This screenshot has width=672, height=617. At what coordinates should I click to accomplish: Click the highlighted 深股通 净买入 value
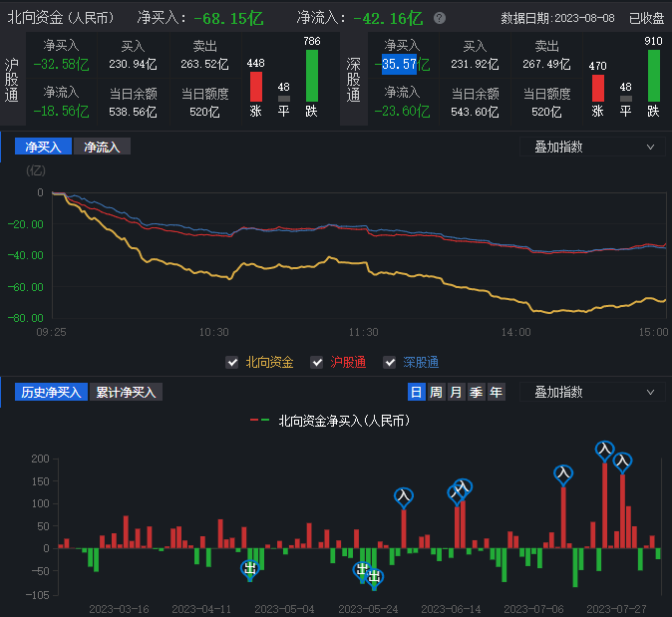point(400,65)
